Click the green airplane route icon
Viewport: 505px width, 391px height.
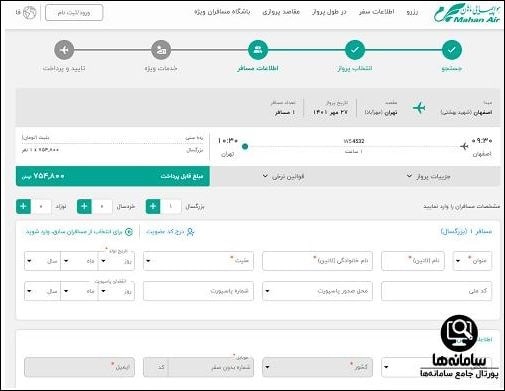click(x=419, y=108)
